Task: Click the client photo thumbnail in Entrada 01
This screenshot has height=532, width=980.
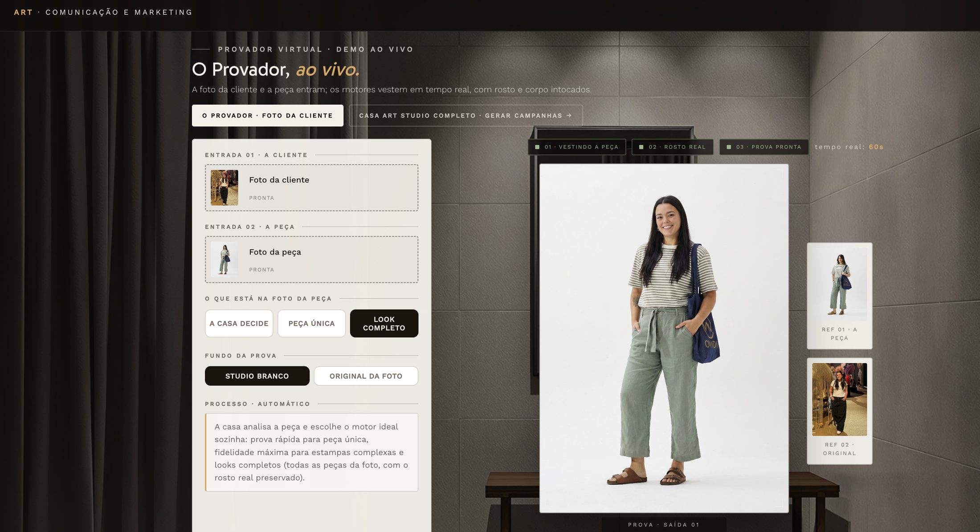Action: (224, 187)
